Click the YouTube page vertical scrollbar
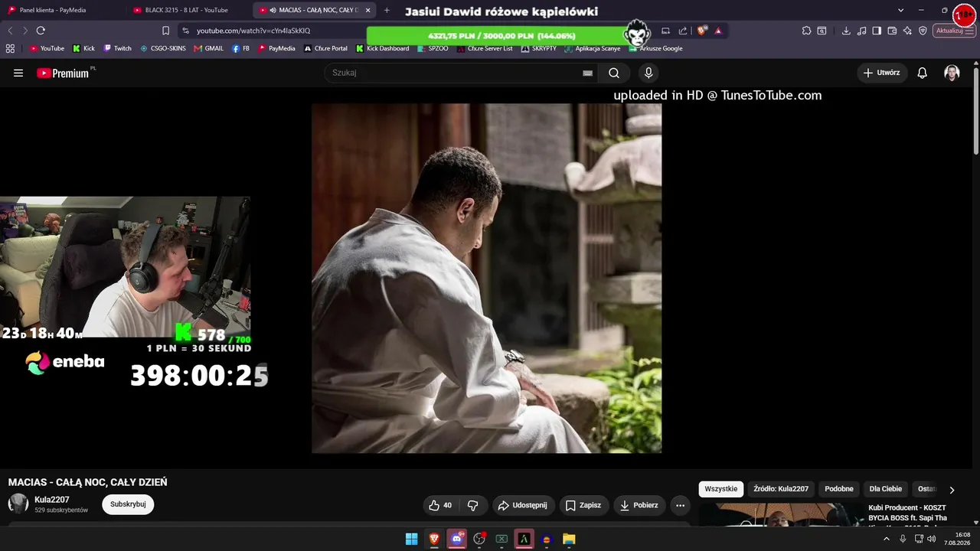Screen dimensions: 980x551 coord(975,111)
